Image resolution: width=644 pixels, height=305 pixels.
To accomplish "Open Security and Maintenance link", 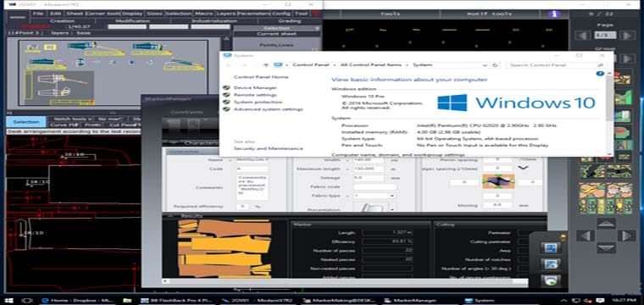I will [x=269, y=148].
